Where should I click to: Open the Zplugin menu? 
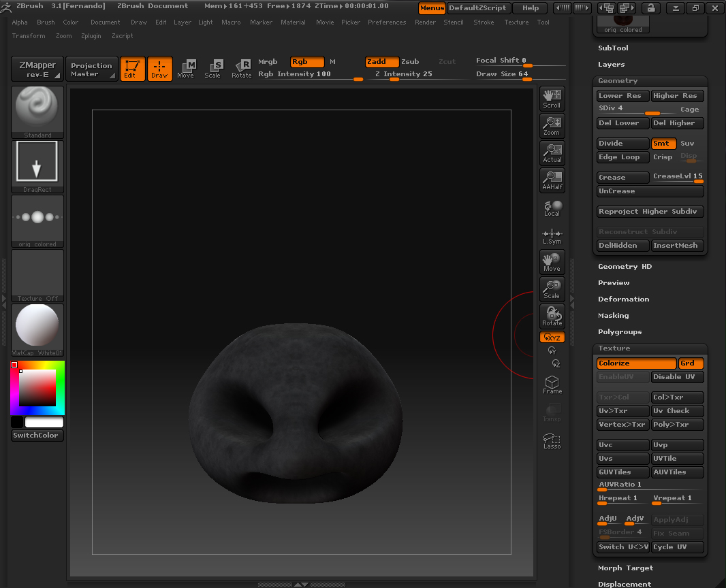pos(91,36)
